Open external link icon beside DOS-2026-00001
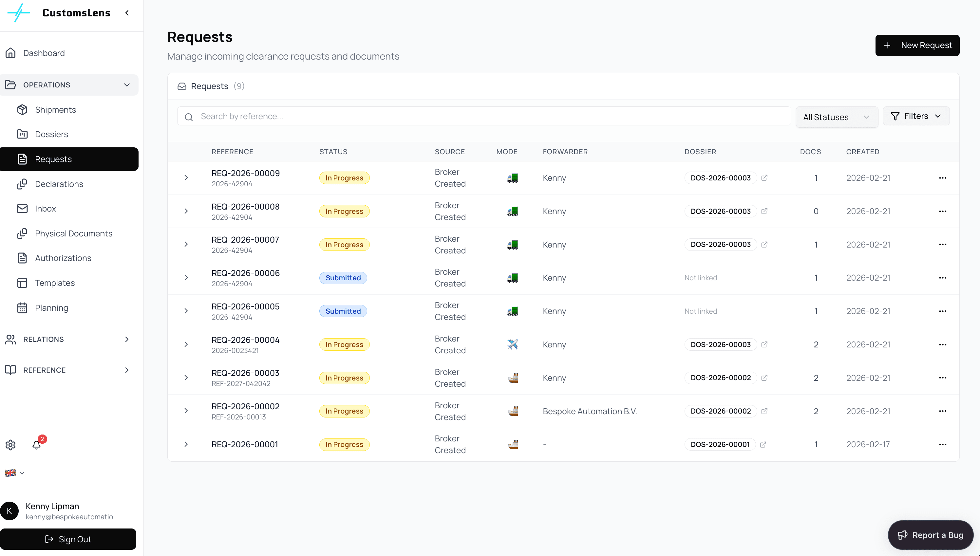Screen dimensions: 980x556 763,444
